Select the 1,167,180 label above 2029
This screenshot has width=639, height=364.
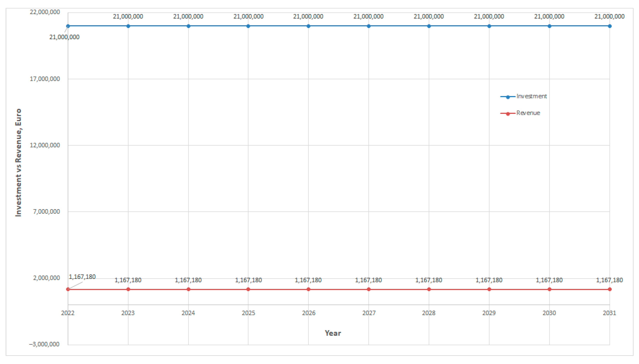coord(489,280)
